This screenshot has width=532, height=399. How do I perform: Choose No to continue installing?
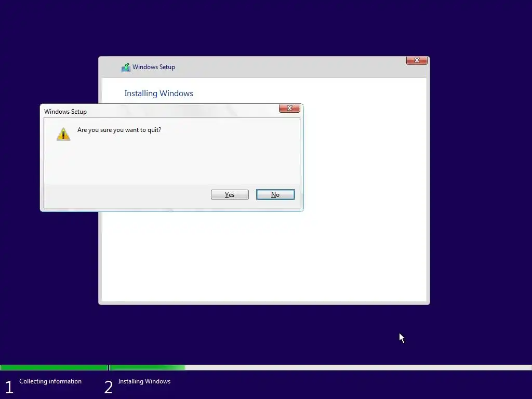pos(275,194)
